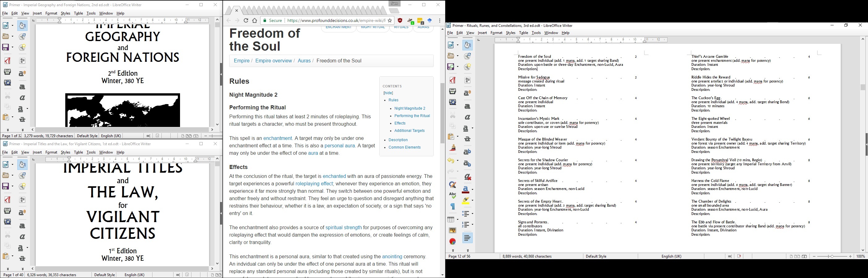Screen dimensions: 868x278
Task: Insert an image in the Rituals window
Action: [452, 230]
